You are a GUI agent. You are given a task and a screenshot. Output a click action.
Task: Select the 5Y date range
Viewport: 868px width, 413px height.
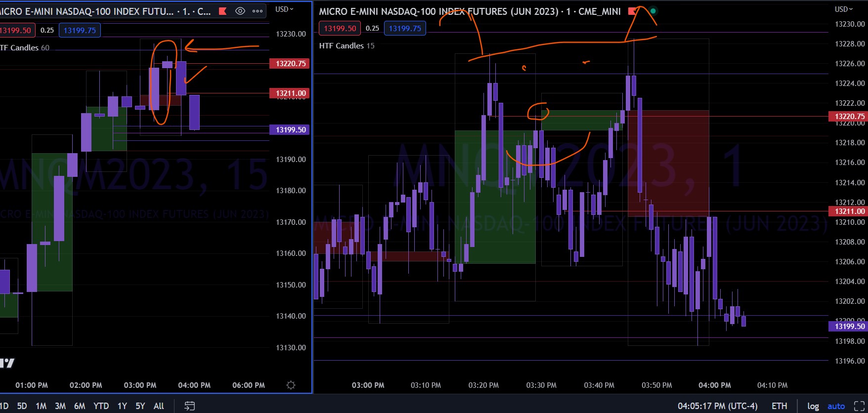click(x=140, y=406)
